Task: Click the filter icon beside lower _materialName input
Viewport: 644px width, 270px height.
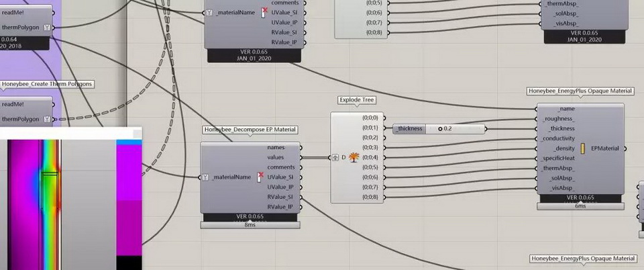Action: point(208,177)
